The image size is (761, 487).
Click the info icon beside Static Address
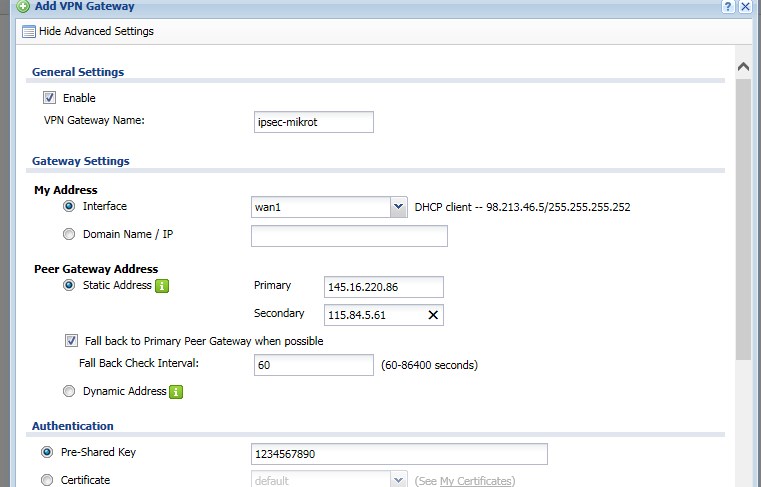click(162, 286)
